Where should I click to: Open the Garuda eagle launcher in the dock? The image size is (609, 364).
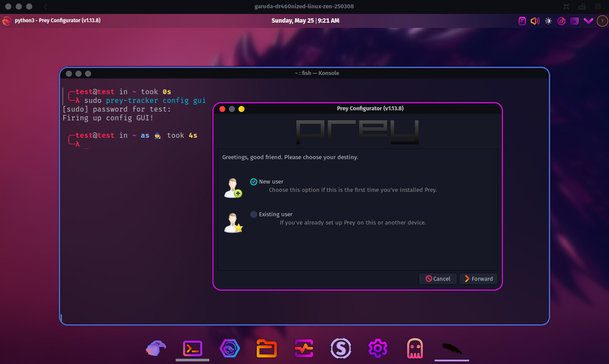(156, 348)
